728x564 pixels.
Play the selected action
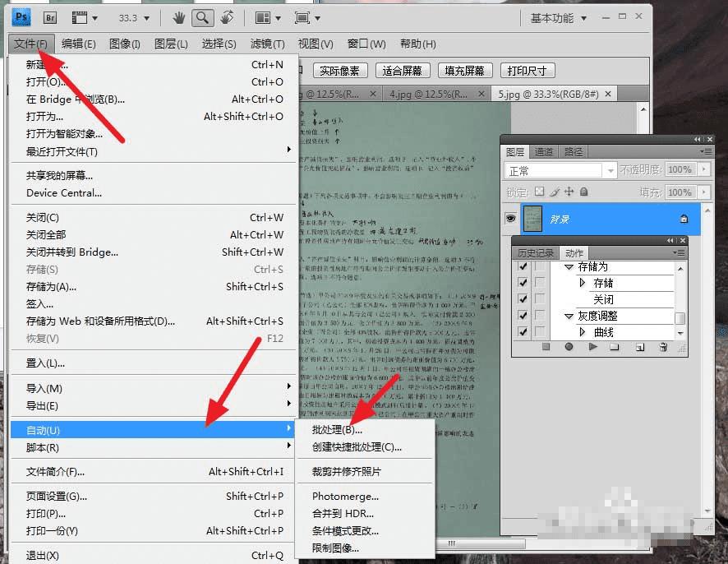593,347
